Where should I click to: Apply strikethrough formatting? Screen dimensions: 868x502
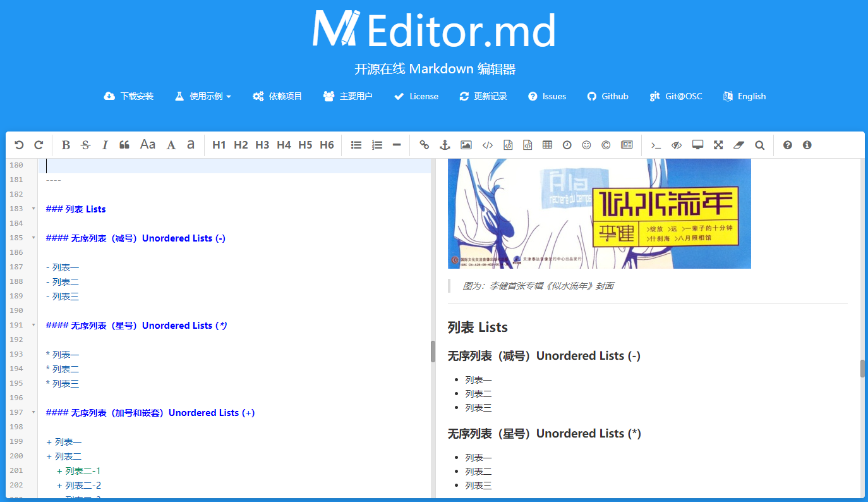85,145
